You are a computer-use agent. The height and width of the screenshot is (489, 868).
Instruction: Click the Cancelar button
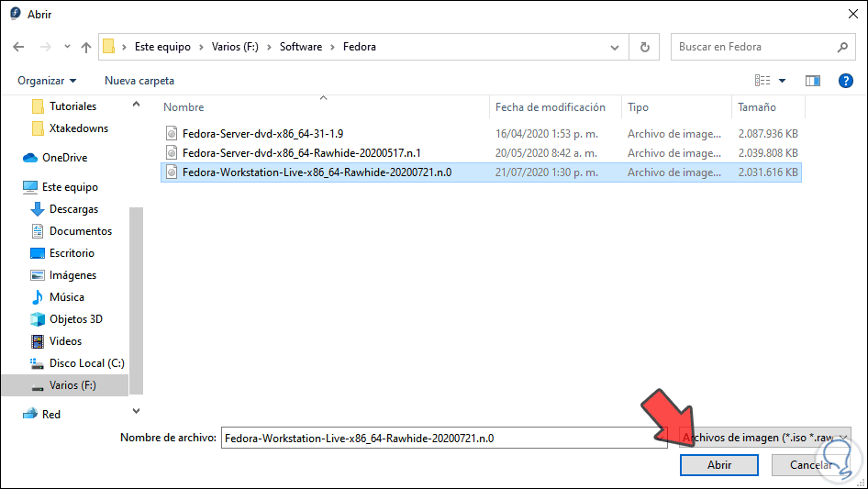pos(810,465)
